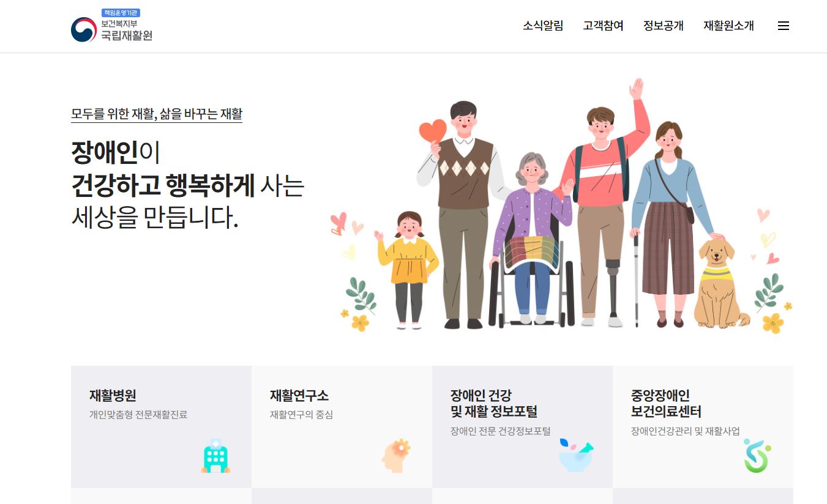827x504 pixels.
Task: Expand the 정보공개 navigation menu
Action: coord(663,26)
